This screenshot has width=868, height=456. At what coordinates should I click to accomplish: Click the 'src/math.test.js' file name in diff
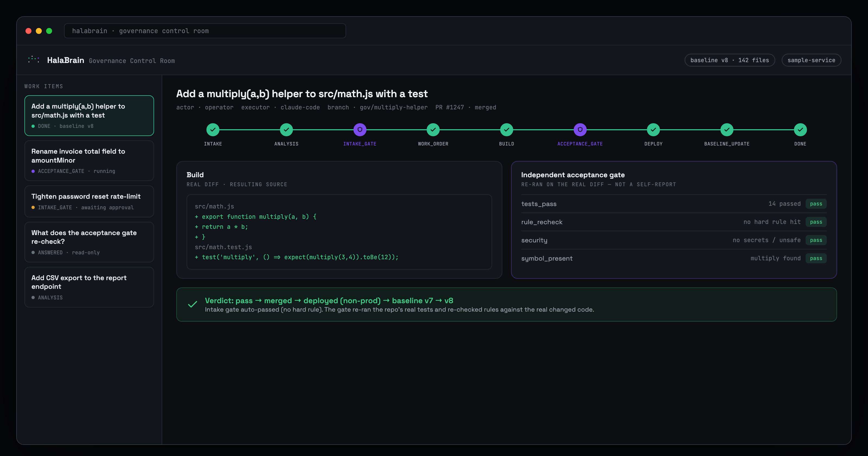[x=224, y=247]
